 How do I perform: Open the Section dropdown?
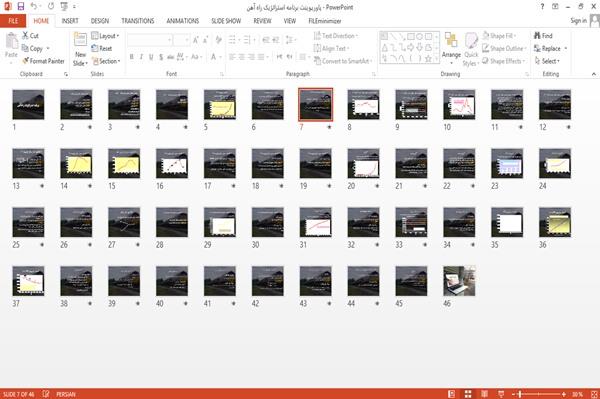point(106,61)
